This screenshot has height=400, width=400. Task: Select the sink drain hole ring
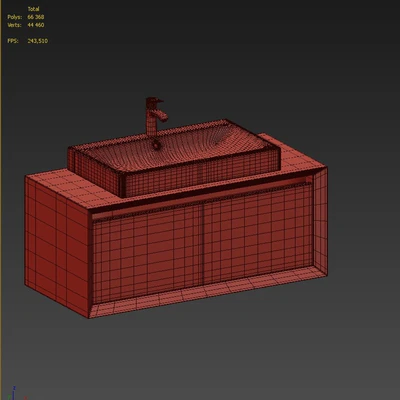pyautogui.click(x=156, y=145)
